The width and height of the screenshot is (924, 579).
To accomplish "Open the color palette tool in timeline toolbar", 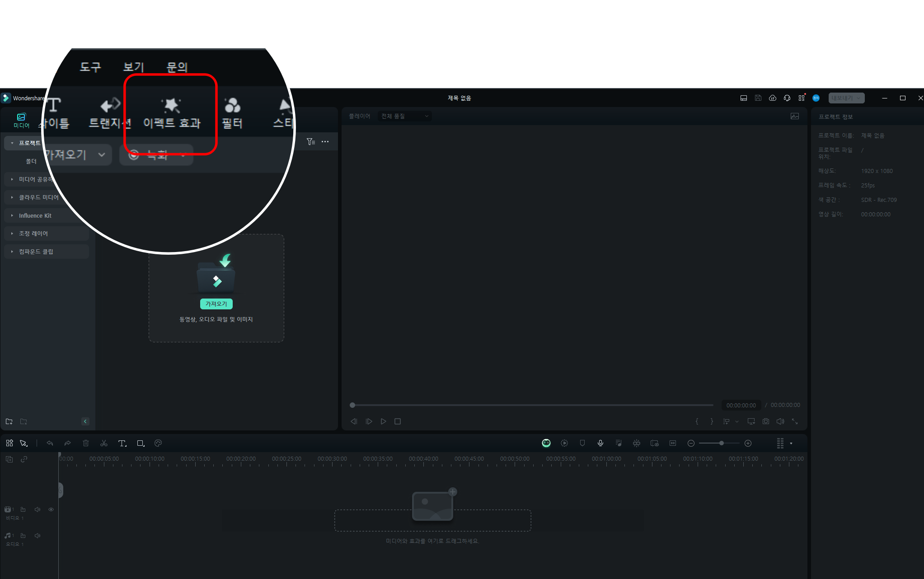I will click(x=158, y=444).
